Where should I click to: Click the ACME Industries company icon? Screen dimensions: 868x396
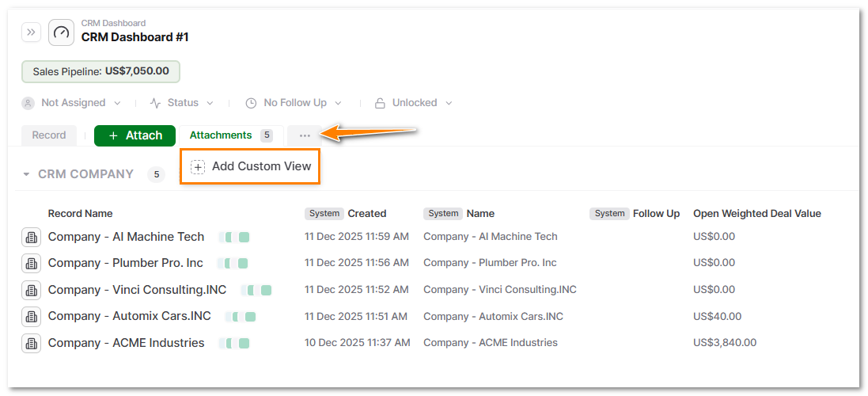(31, 344)
